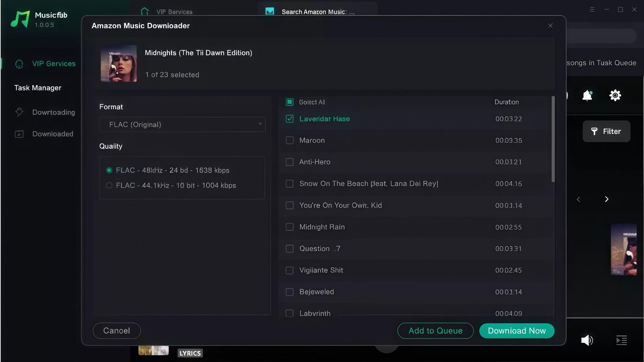Click the Filter funnel icon
Viewport: 644px width, 362px height.
pyautogui.click(x=594, y=131)
